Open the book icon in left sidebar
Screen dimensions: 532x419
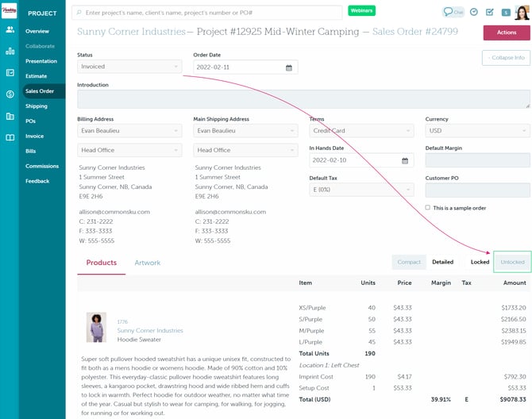point(10,137)
